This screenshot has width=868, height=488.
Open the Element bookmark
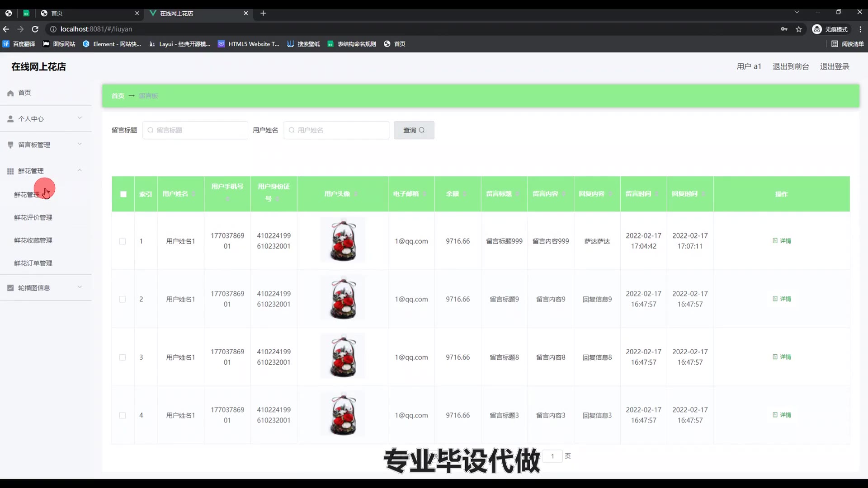click(x=112, y=44)
